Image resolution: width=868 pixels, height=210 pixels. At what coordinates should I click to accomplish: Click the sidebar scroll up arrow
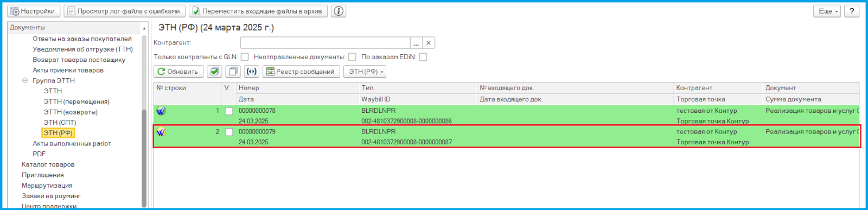tap(144, 28)
